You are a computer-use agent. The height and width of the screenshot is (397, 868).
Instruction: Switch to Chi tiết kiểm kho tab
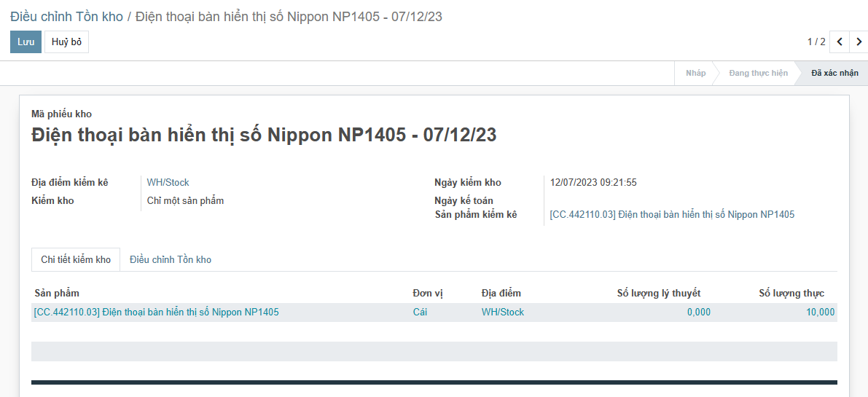coord(76,260)
